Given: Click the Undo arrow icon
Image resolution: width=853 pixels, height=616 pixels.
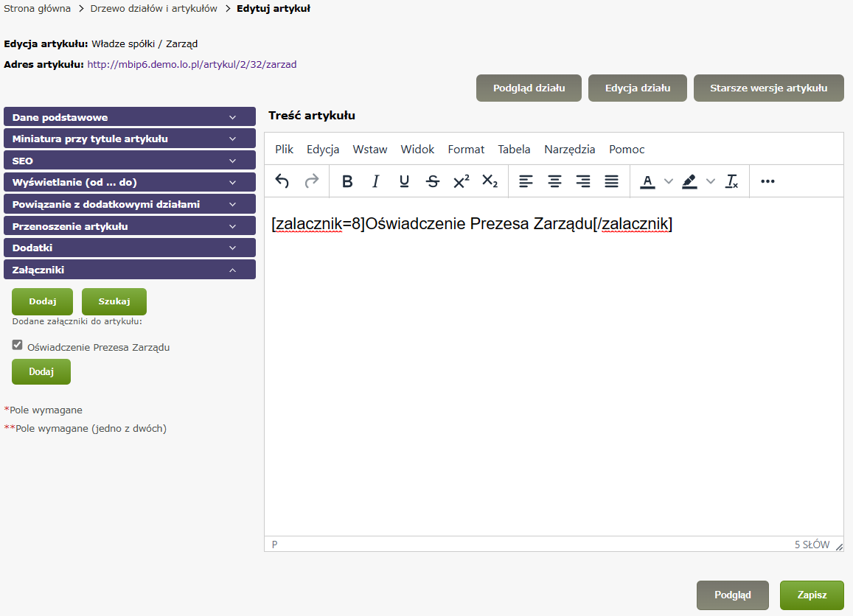Looking at the screenshot, I should (282, 181).
